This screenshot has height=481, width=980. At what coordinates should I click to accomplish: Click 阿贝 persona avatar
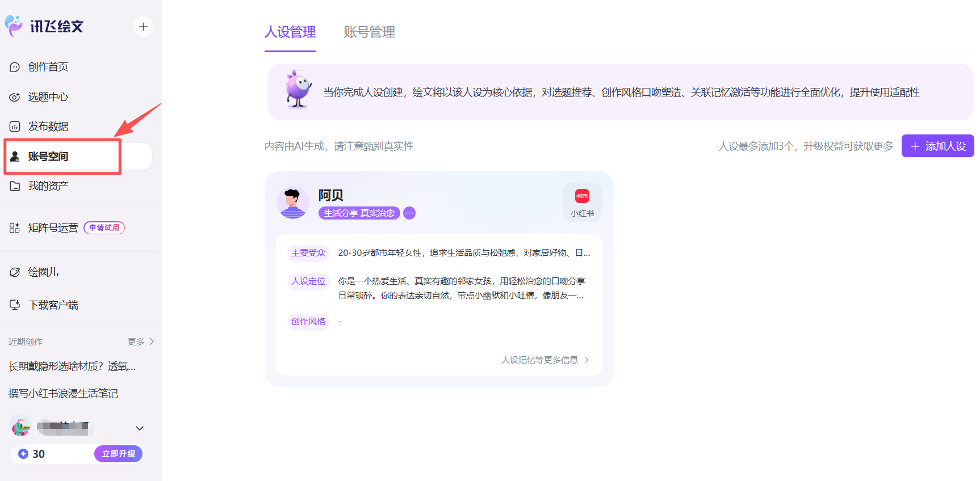click(x=293, y=203)
